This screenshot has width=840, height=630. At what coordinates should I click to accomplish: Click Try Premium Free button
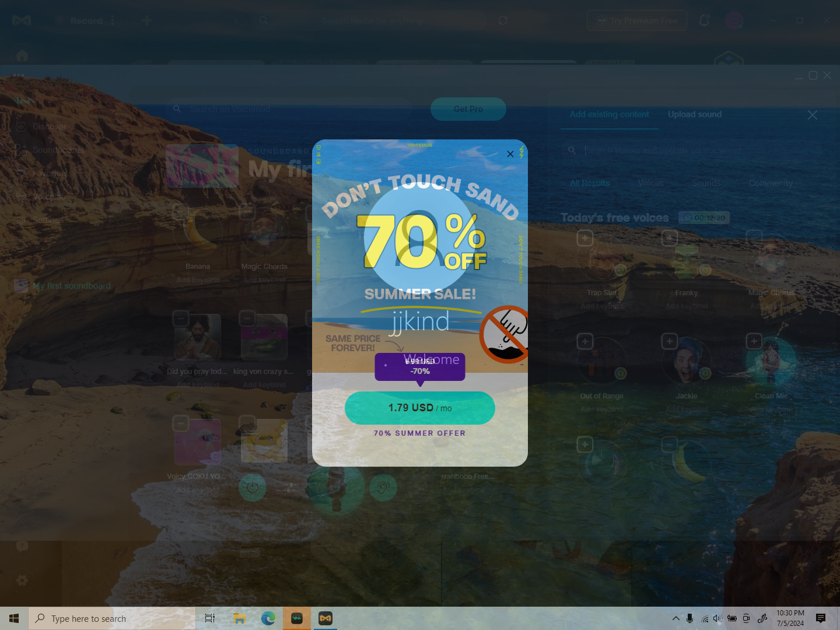point(637,20)
